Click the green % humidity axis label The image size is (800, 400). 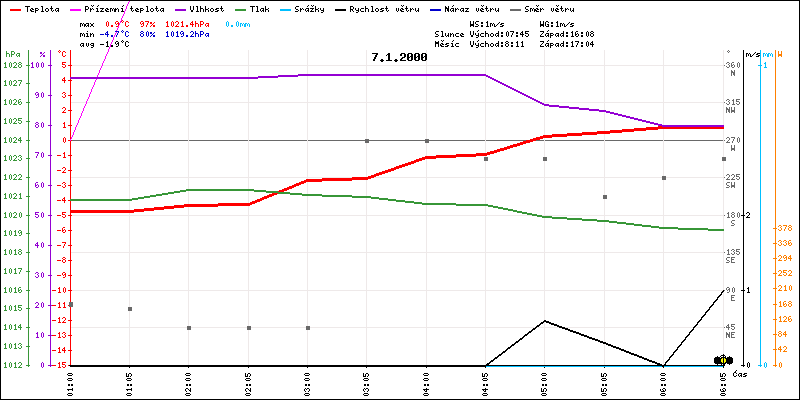pyautogui.click(x=42, y=54)
